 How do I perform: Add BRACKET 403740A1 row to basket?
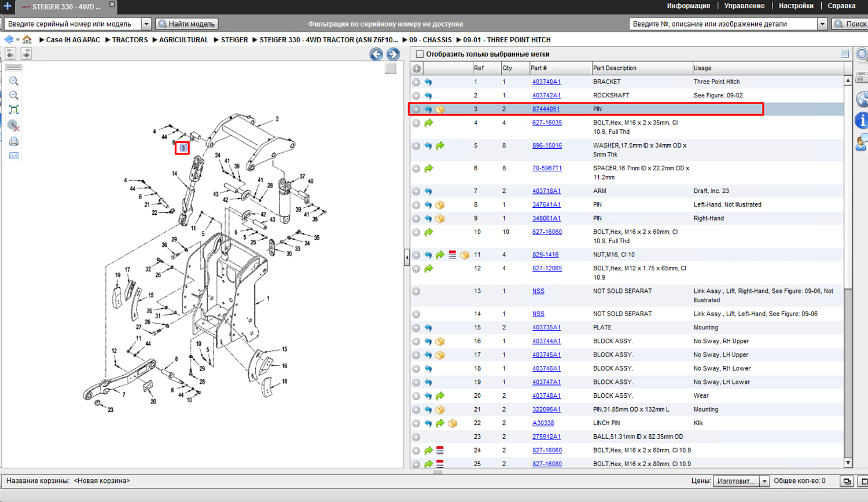point(416,82)
